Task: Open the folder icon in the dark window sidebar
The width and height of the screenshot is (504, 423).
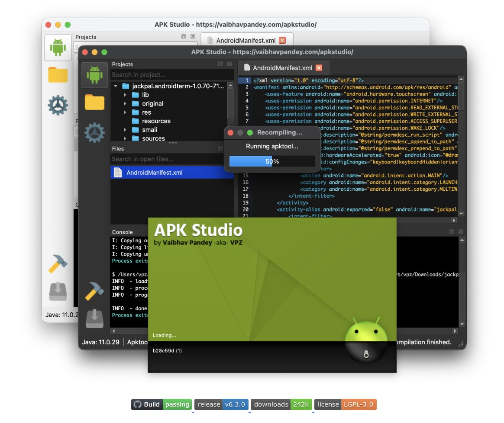Action: point(94,102)
